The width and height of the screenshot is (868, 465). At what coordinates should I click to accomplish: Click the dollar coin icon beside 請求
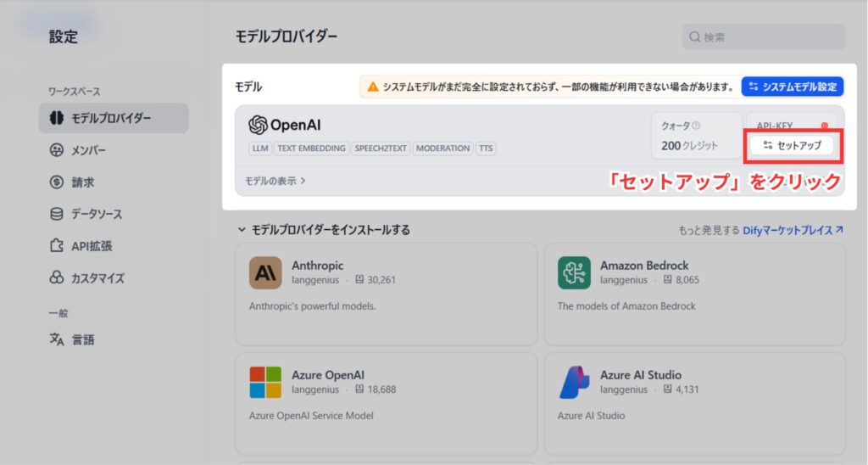(57, 182)
